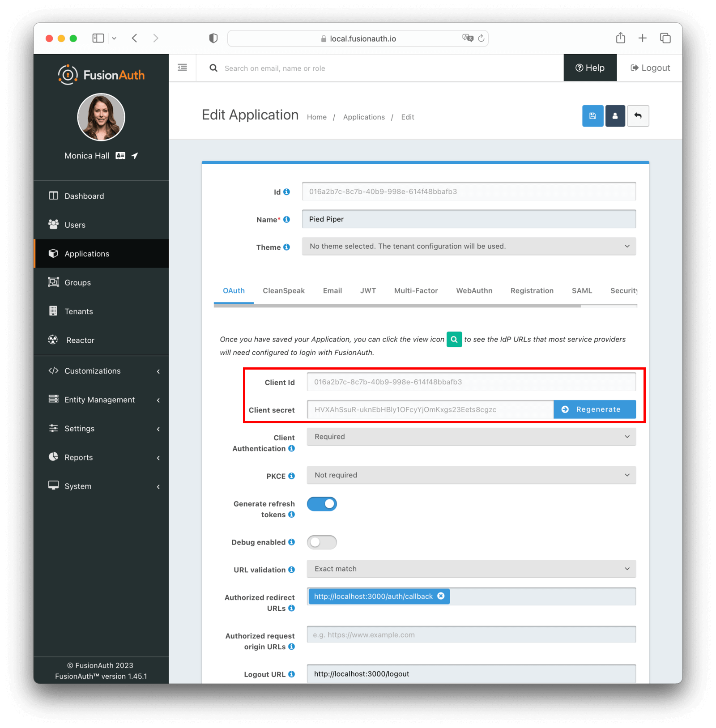Open Dashboard from the sidebar
The width and height of the screenshot is (716, 728).
coord(101,196)
